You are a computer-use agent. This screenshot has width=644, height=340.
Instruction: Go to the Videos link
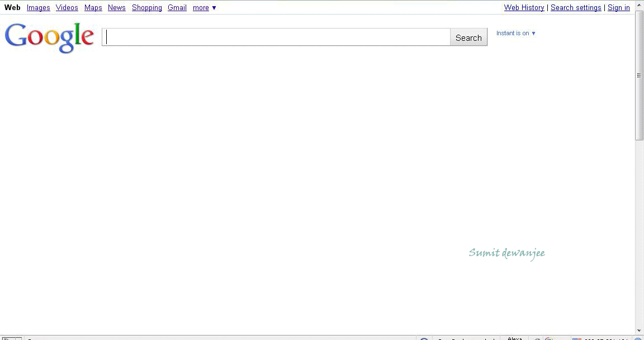click(x=67, y=8)
